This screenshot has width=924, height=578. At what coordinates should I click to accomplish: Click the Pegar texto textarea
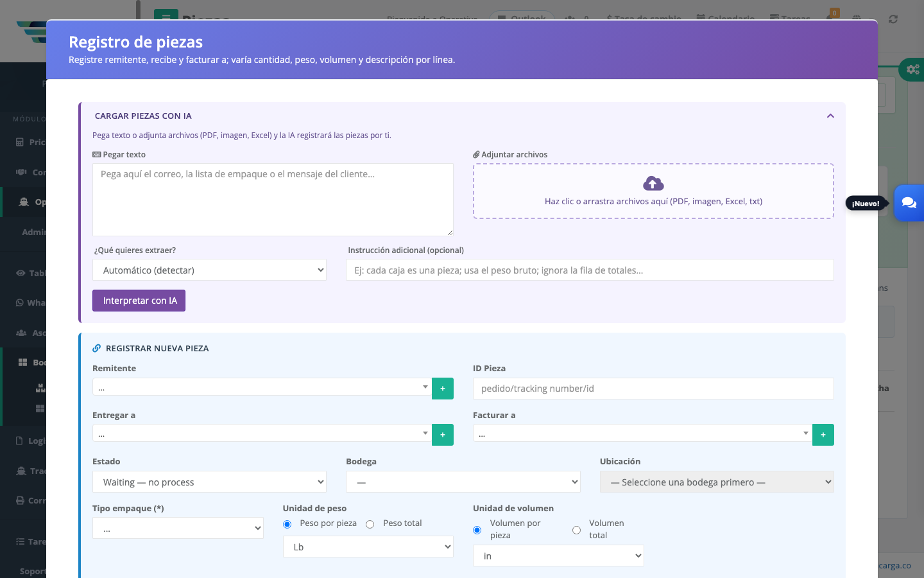coord(273,200)
